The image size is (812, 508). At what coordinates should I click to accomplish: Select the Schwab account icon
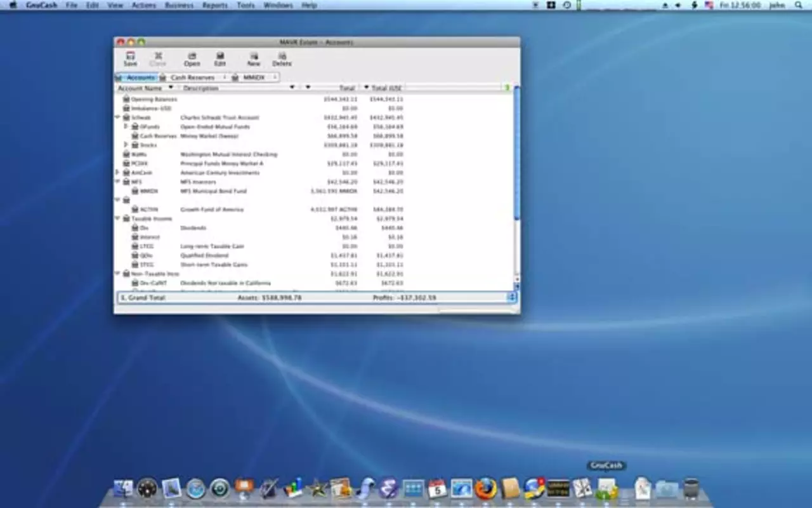[x=126, y=117]
